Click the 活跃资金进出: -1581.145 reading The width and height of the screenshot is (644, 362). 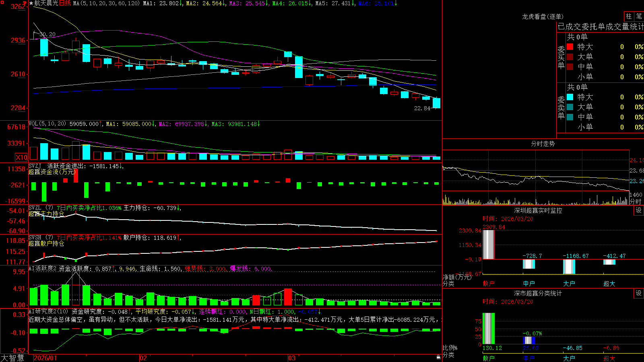click(83, 166)
